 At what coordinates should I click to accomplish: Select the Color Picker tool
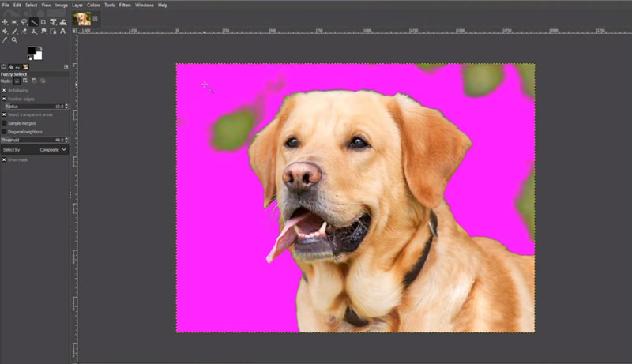pos(5,39)
